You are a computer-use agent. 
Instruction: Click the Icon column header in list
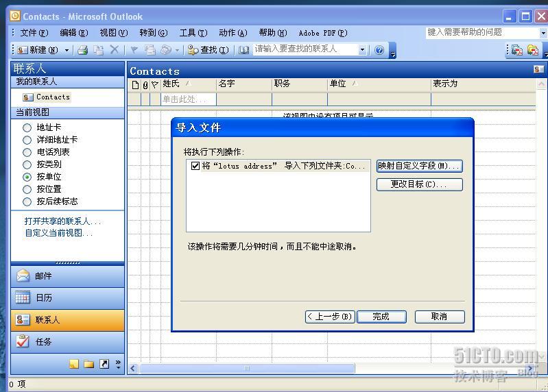pyautogui.click(x=136, y=84)
